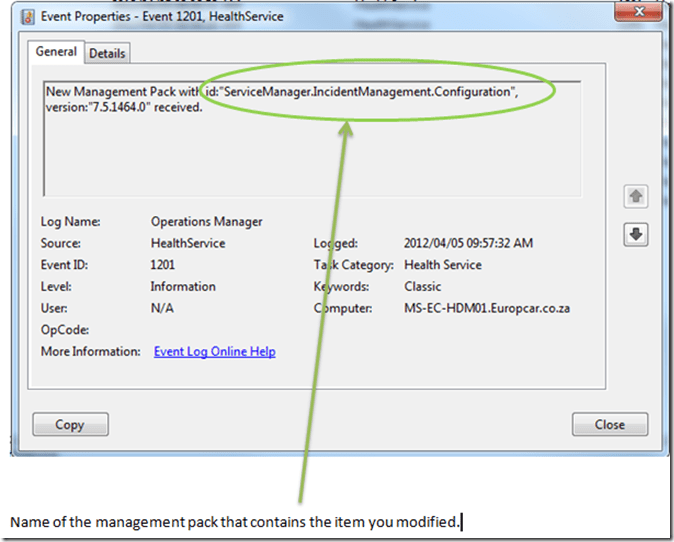Click the Operations Manager log name value

point(206,221)
